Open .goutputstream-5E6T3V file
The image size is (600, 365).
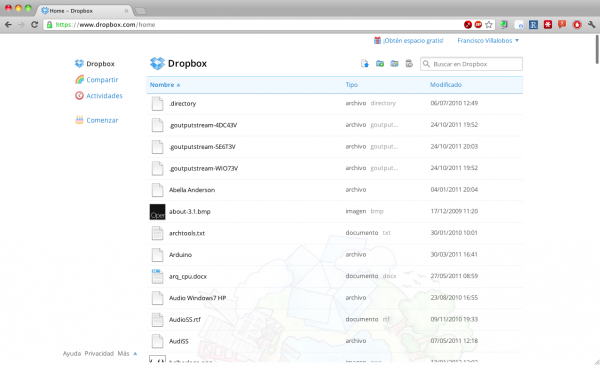[202, 147]
